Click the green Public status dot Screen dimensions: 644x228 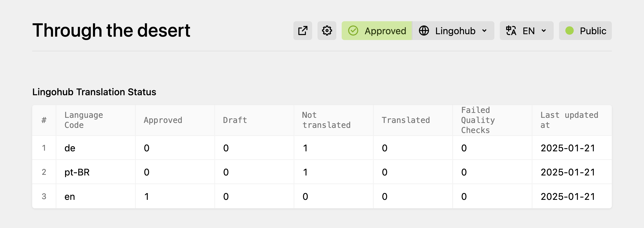point(569,31)
